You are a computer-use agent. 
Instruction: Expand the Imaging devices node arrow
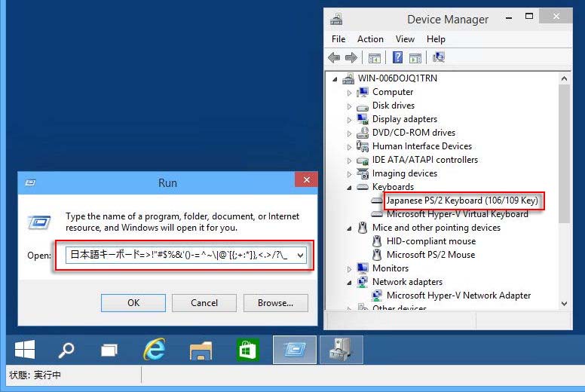point(349,174)
